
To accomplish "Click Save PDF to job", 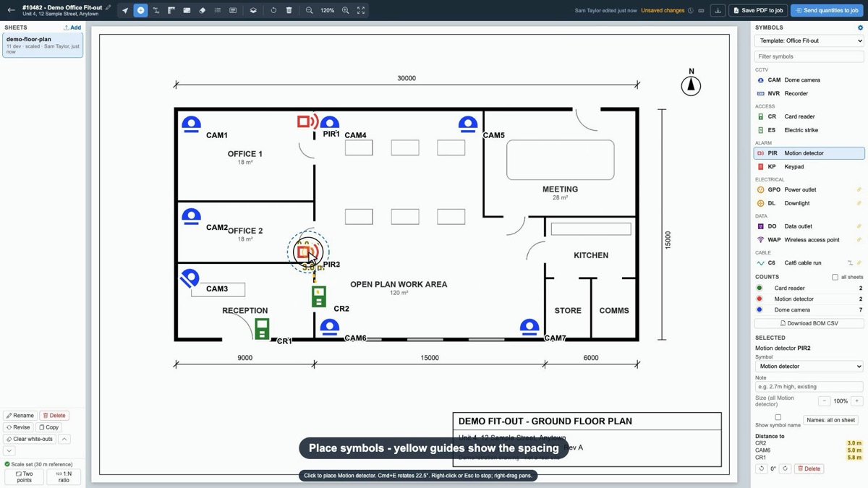I will point(758,10).
